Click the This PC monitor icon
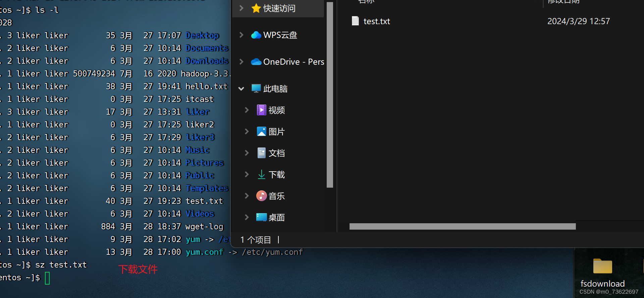644x298 pixels. pos(256,88)
